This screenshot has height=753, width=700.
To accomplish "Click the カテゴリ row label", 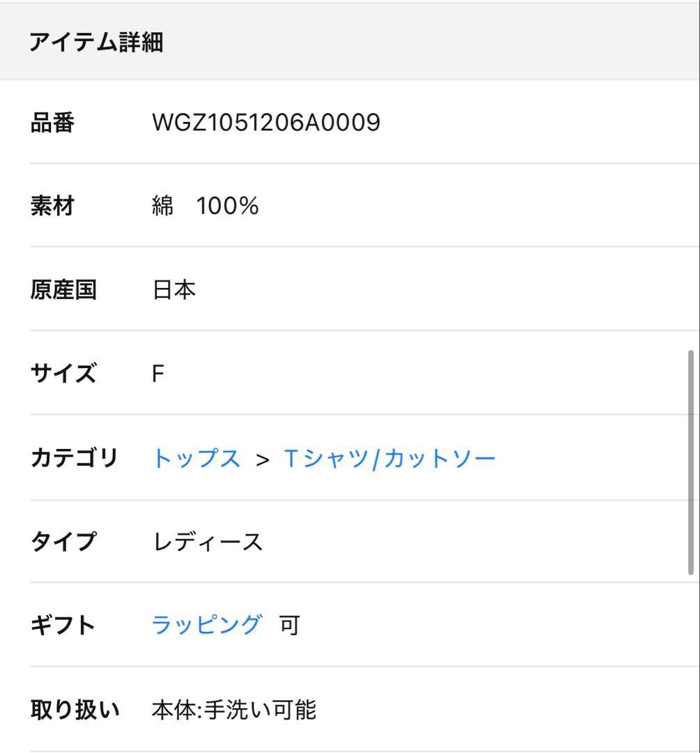I will (75, 458).
